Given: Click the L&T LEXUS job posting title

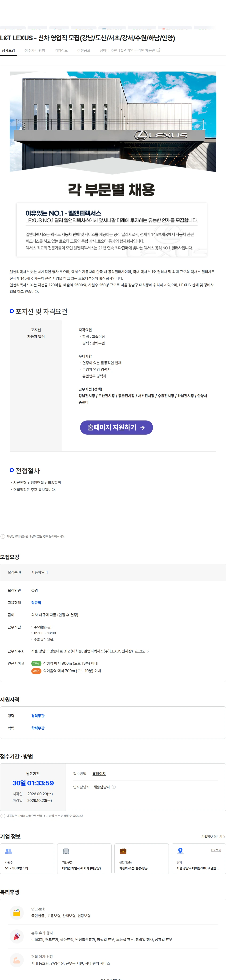Looking at the screenshot, I should pyautogui.click(x=88, y=38).
